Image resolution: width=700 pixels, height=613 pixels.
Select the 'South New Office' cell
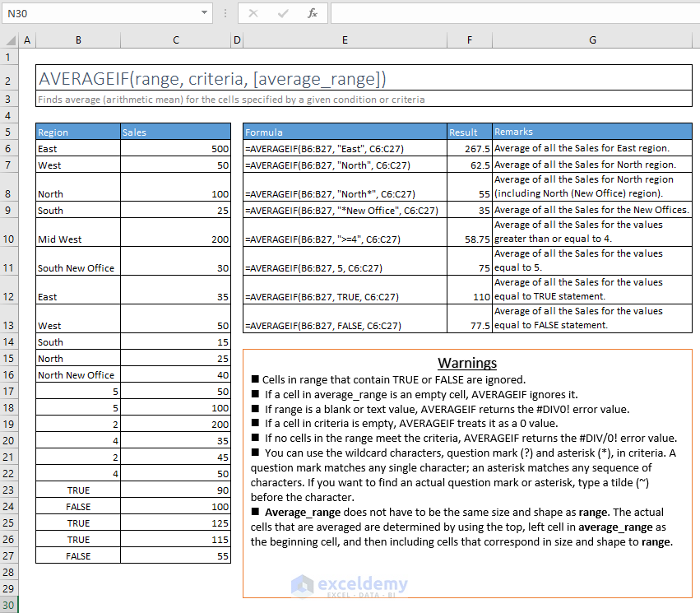click(78, 261)
